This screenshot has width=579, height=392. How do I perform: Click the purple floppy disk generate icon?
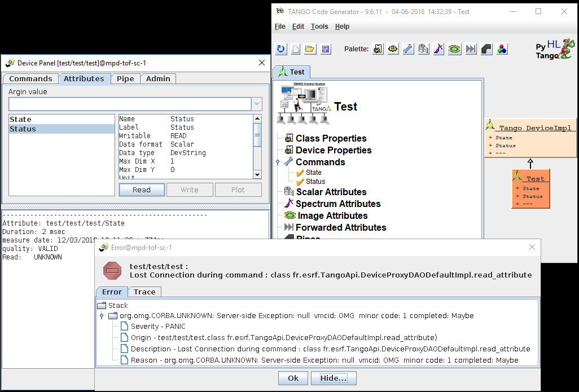tap(325, 49)
